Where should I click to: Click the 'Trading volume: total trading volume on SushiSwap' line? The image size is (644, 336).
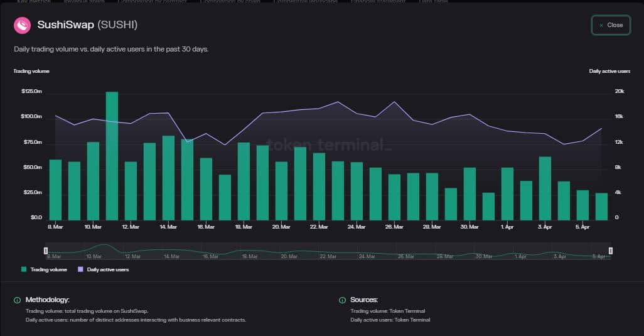point(87,311)
